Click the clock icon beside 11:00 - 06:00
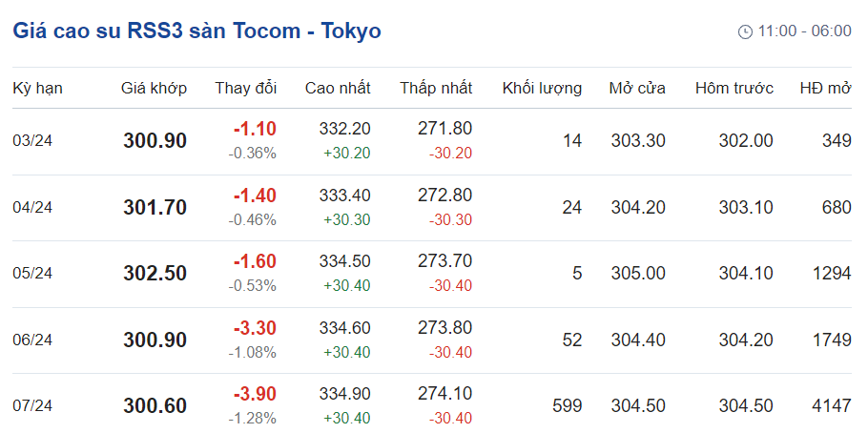 click(x=745, y=31)
